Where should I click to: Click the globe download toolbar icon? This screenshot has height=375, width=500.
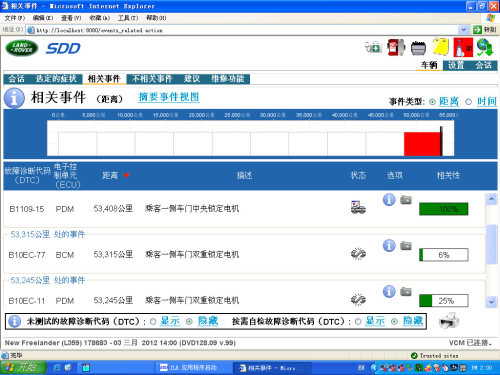[485, 47]
